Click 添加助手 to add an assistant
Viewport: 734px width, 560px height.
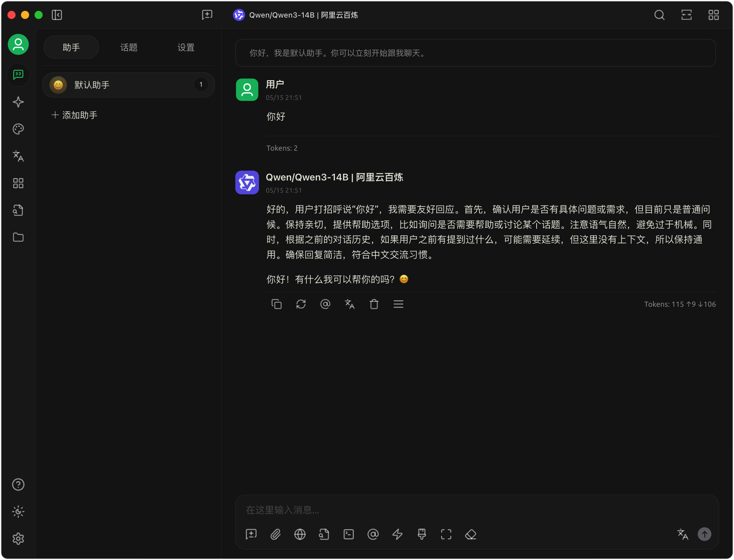74,115
